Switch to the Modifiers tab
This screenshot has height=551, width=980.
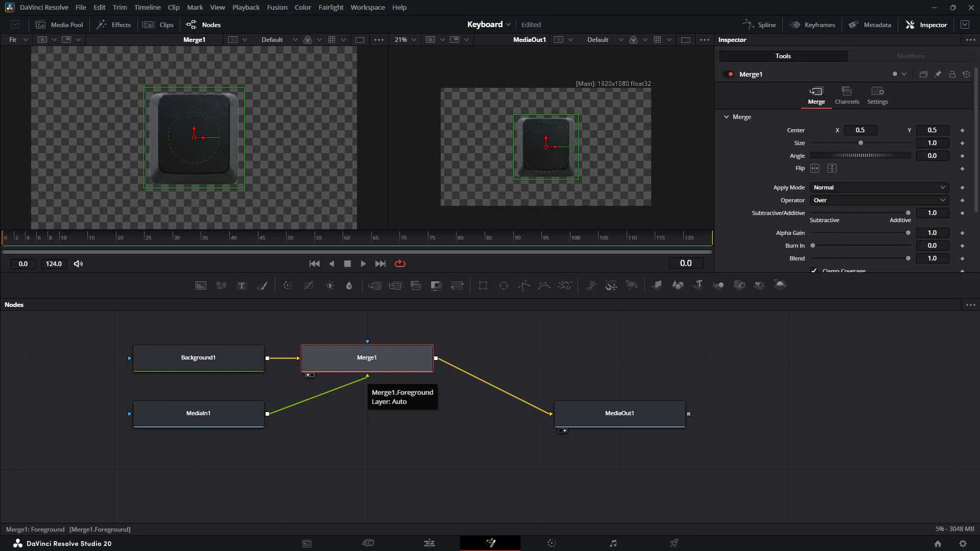click(x=911, y=56)
